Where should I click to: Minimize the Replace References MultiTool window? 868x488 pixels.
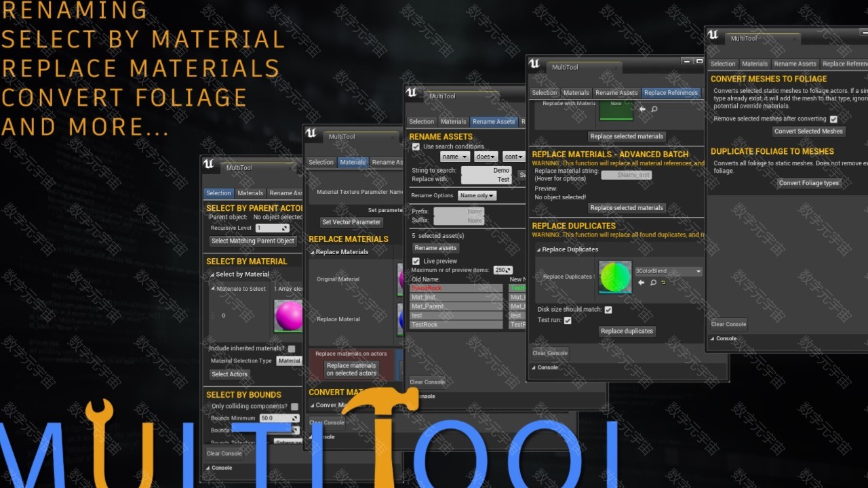(x=686, y=61)
